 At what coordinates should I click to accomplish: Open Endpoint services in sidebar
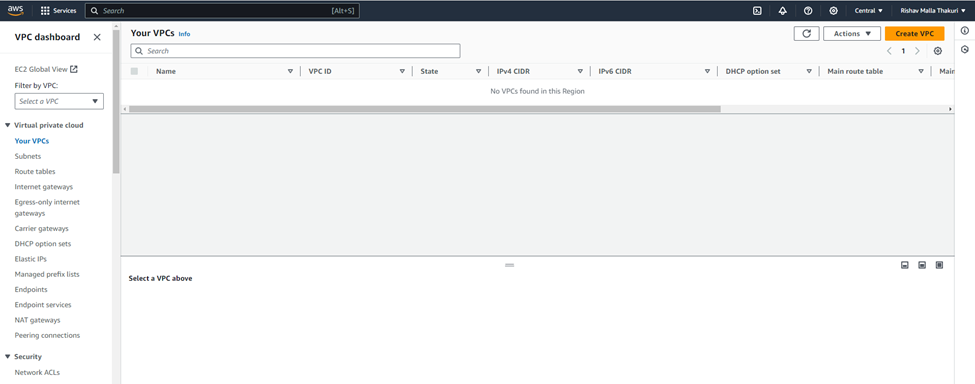point(43,304)
